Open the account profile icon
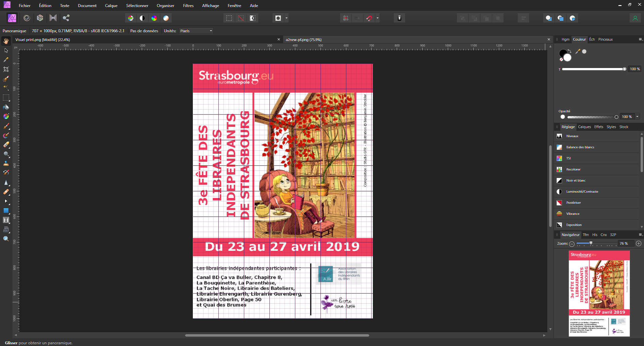This screenshot has width=644, height=346. pos(635,18)
